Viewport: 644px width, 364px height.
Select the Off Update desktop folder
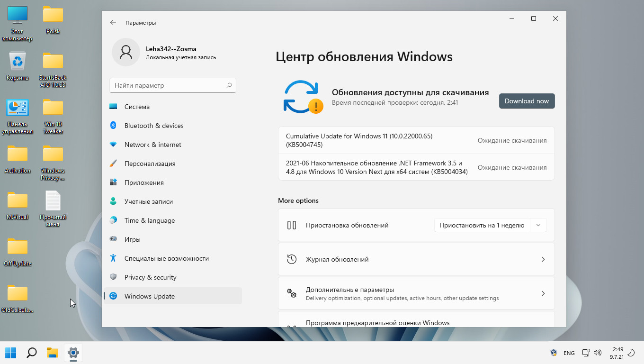[18, 252]
